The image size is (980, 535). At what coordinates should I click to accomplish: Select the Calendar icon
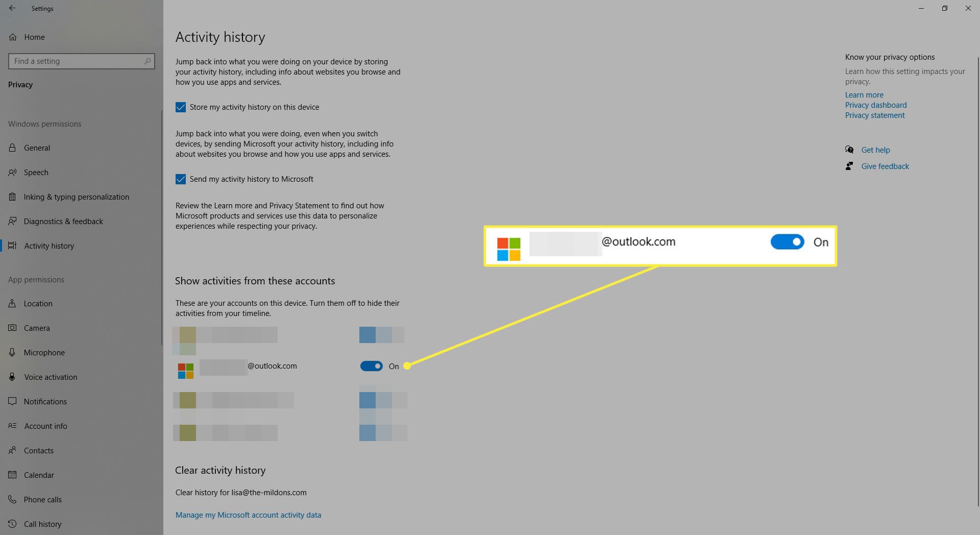tap(13, 475)
